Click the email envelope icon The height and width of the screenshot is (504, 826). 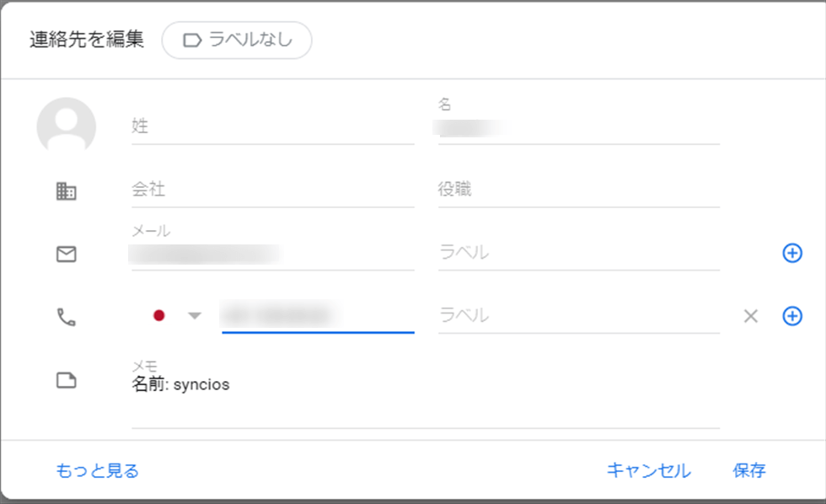pyautogui.click(x=66, y=254)
